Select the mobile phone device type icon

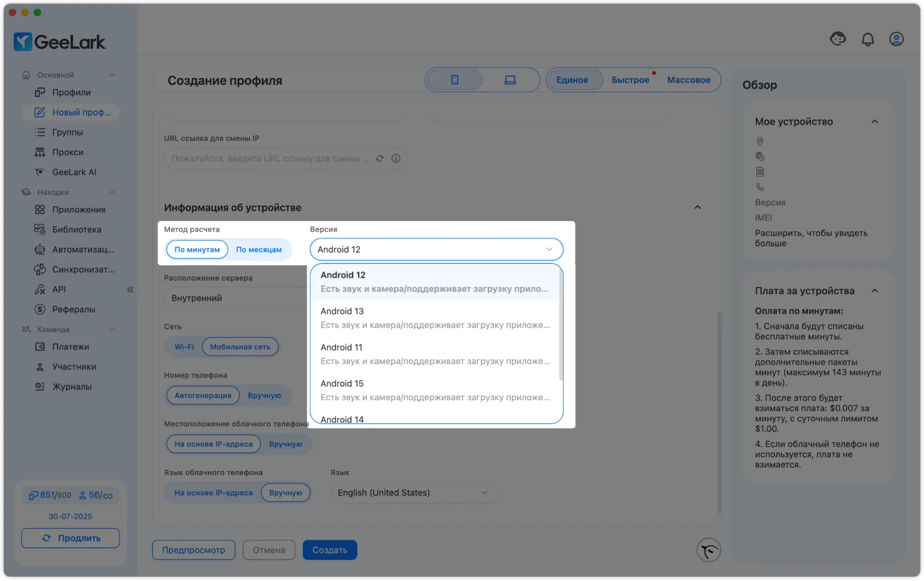point(455,80)
